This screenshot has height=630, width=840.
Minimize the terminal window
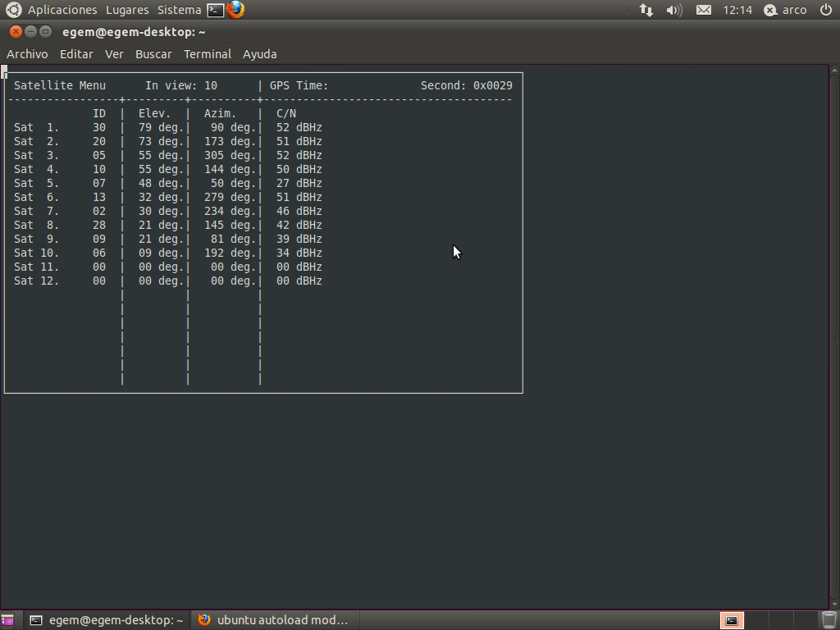click(30, 32)
